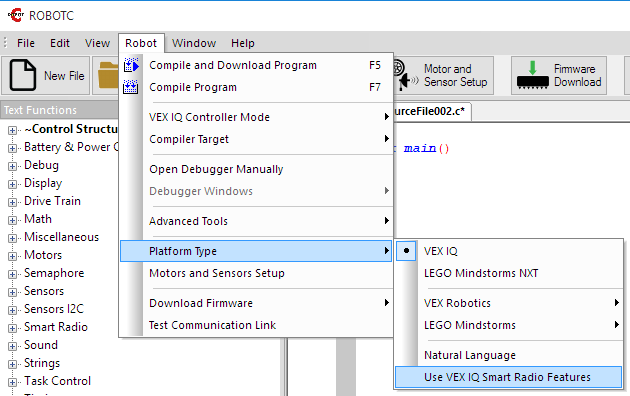The height and width of the screenshot is (396, 630).
Task: Open Compiler Target submenu
Action: point(256,139)
